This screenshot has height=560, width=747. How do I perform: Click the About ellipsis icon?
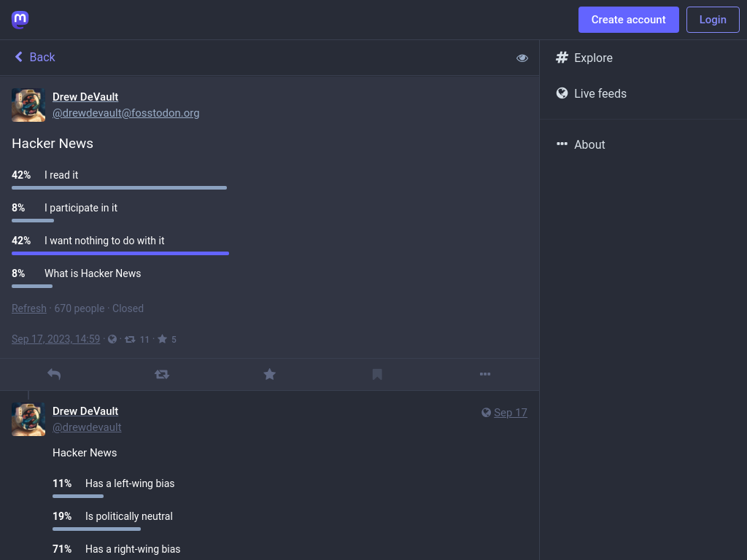pyautogui.click(x=562, y=144)
